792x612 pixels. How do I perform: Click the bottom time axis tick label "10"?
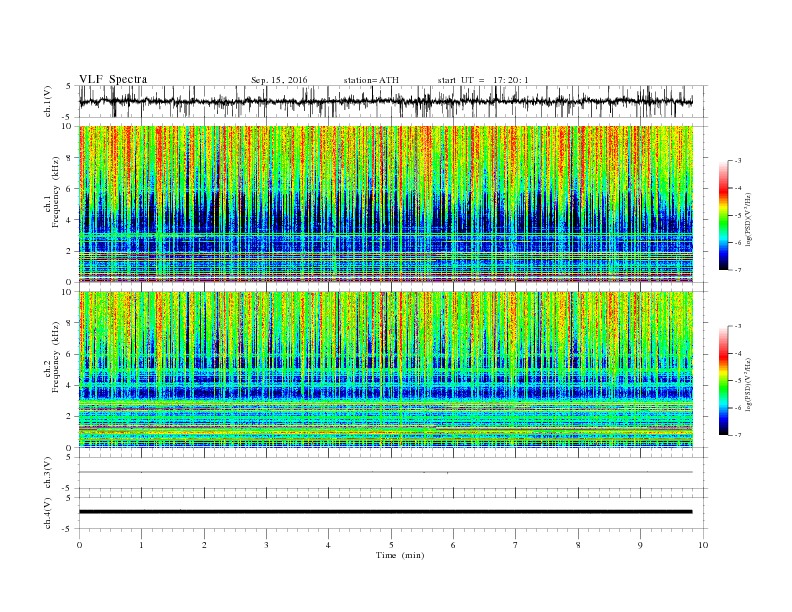703,545
